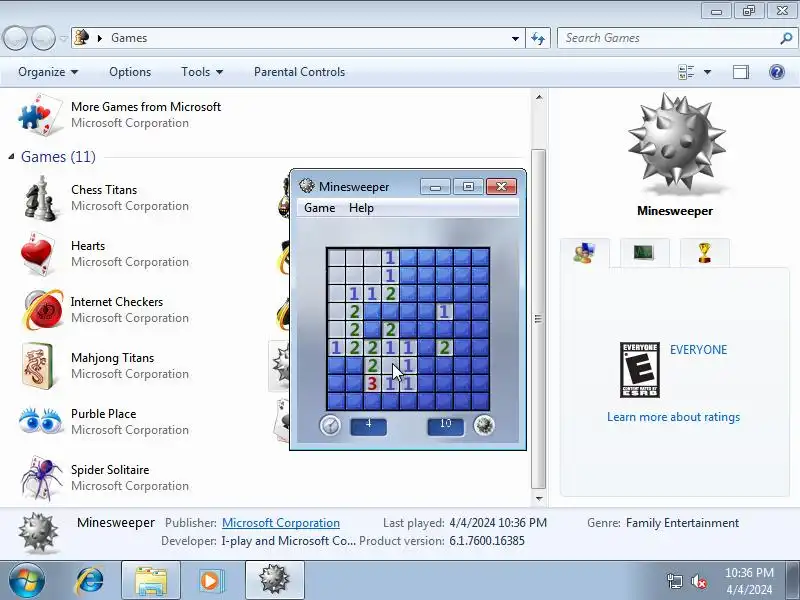Click the Minesweeper details pane icon
This screenshot has height=600, width=800.
38,532
